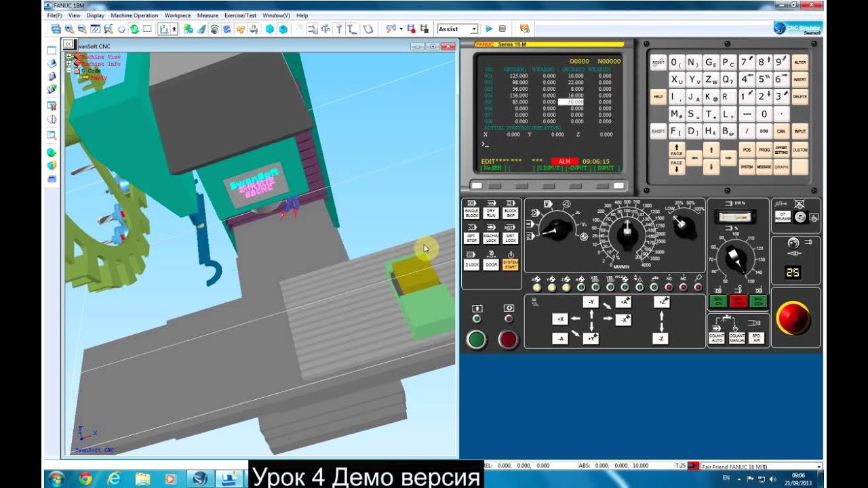Click the first blue hexagon view icon
Image resolution: width=868 pixels, height=488 pixels.
[270, 28]
